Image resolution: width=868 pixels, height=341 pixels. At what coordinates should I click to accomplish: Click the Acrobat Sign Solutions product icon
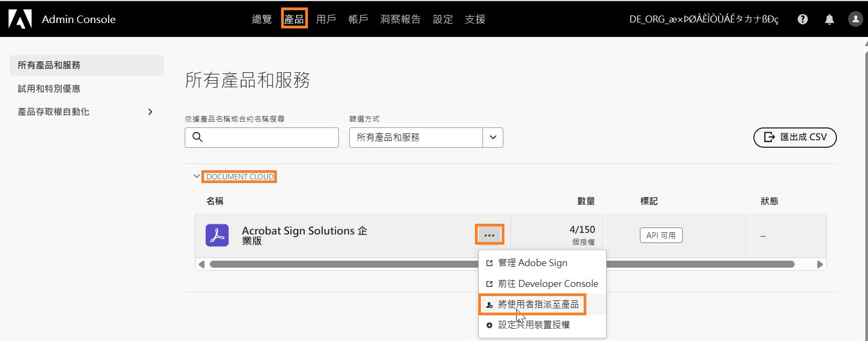click(216, 234)
